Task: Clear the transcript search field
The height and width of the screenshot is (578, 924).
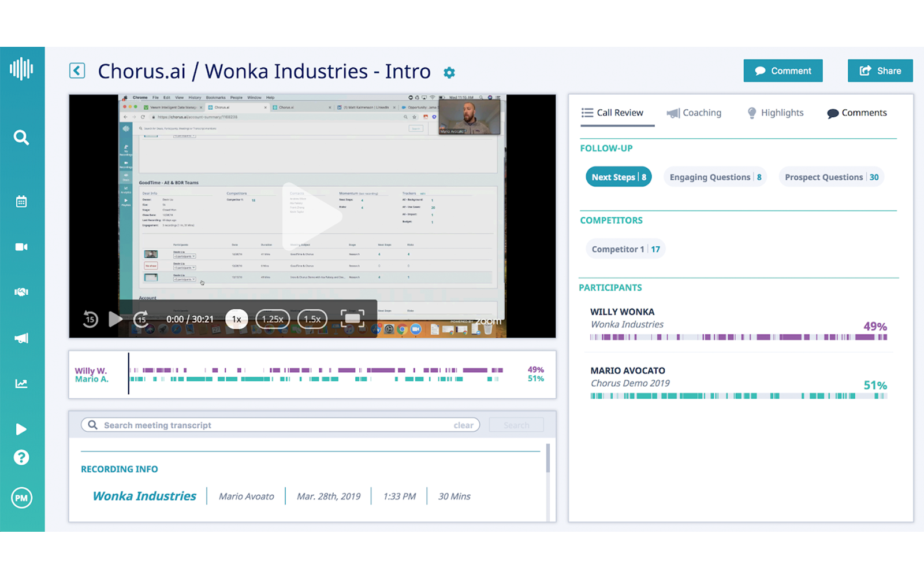Action: [463, 425]
